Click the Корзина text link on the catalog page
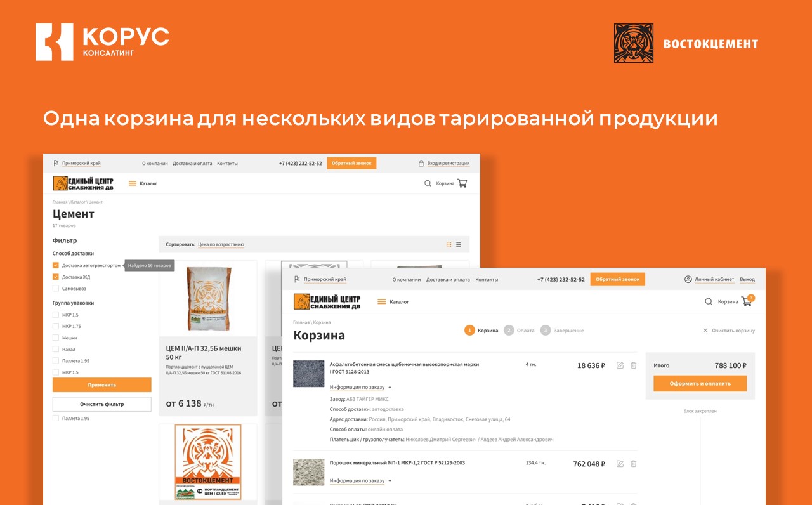Image resolution: width=812 pixels, height=505 pixels. [445, 183]
